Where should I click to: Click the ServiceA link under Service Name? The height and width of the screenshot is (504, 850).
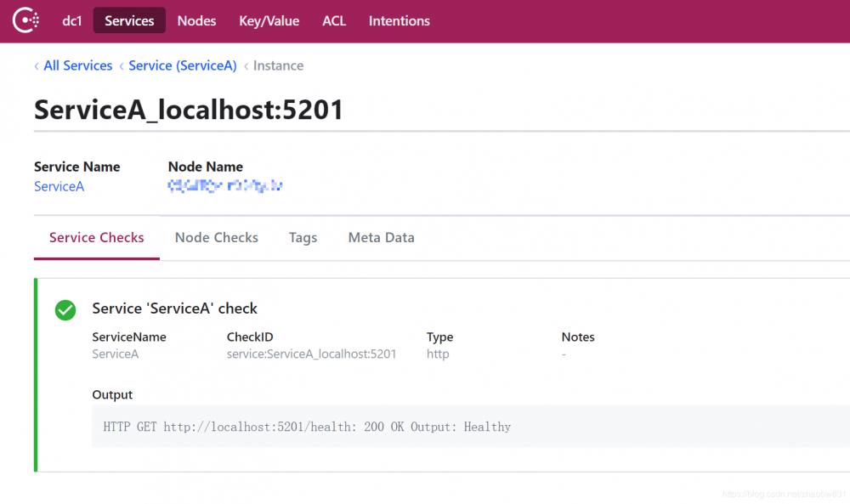tap(59, 186)
